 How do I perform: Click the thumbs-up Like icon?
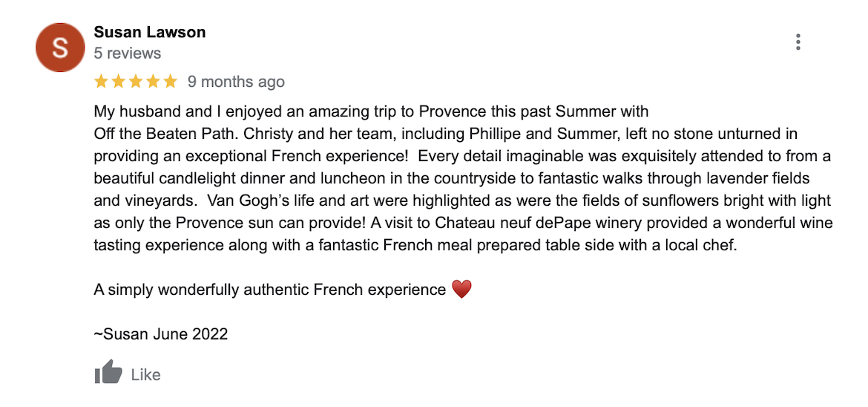108,371
